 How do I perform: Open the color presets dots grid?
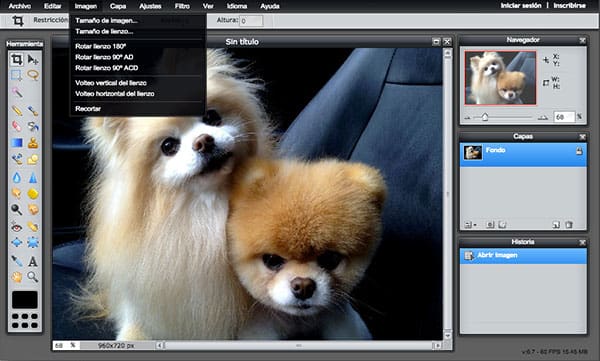tap(25, 321)
